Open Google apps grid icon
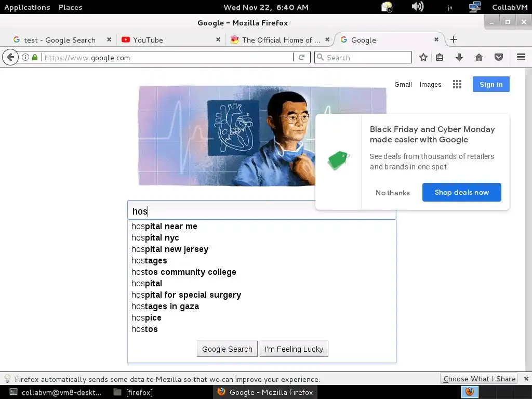532x399 pixels. [x=457, y=84]
